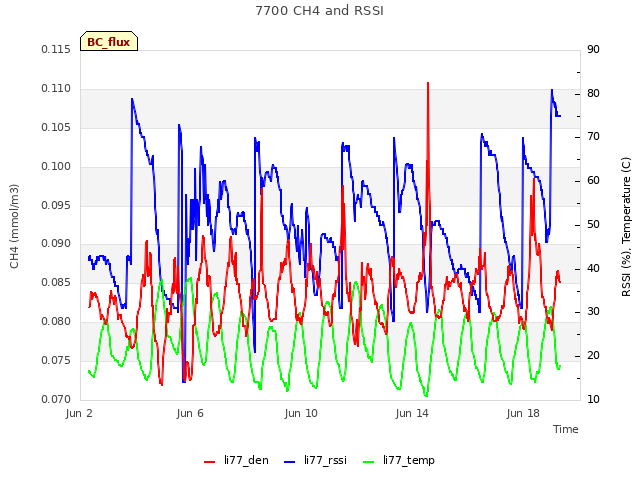Click the 0.085 left axis value
This screenshot has height=480, width=640.
point(56,282)
